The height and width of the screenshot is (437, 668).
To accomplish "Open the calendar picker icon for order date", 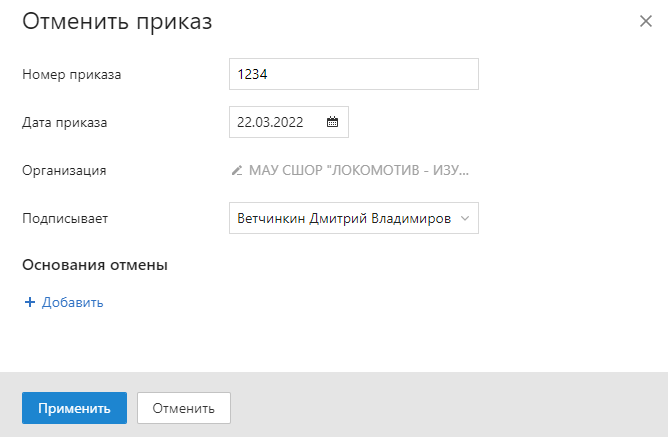I will (332, 122).
